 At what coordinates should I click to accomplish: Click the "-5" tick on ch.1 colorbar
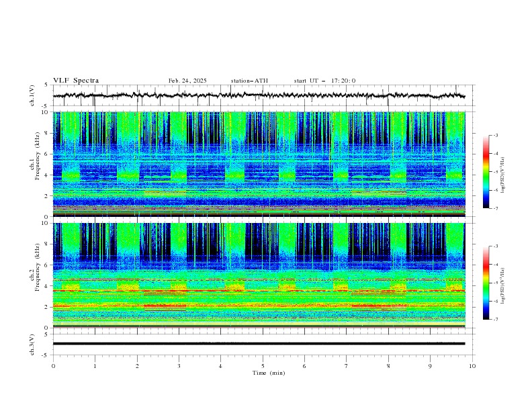[495, 172]
